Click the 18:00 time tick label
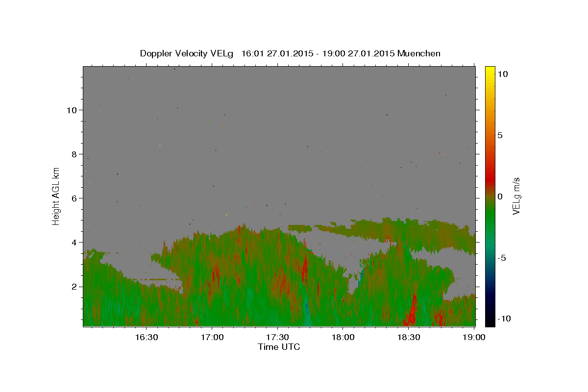This screenshot has width=588, height=392. click(x=343, y=338)
